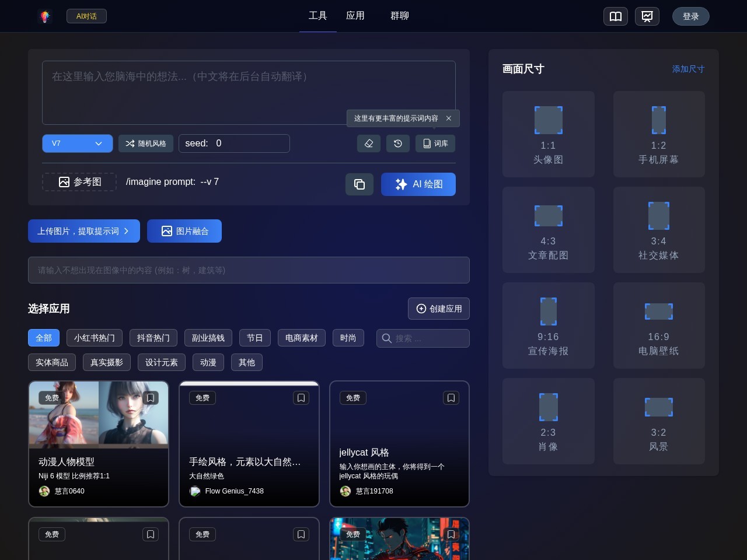
Task: Bookmark the jellycat 风格 card
Action: coord(451,398)
